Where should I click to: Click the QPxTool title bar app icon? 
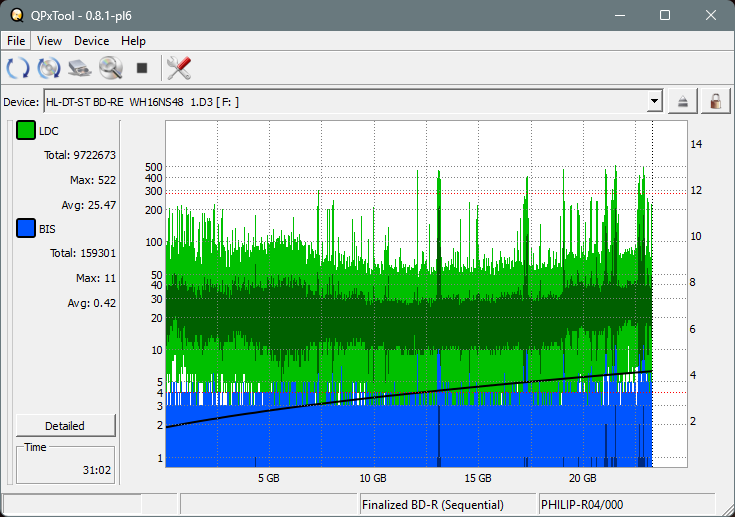14,15
